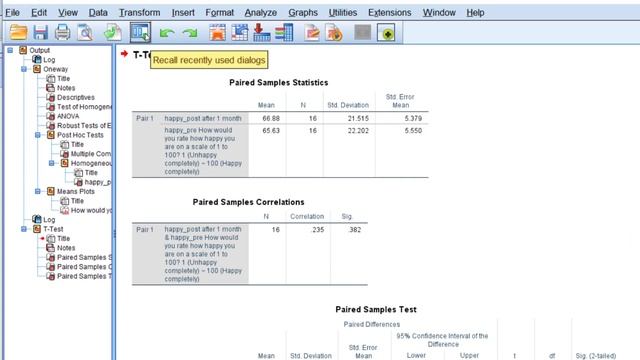640x360 pixels.
Task: Collapse the Homogeneous subsets node
Action: click(x=52, y=163)
